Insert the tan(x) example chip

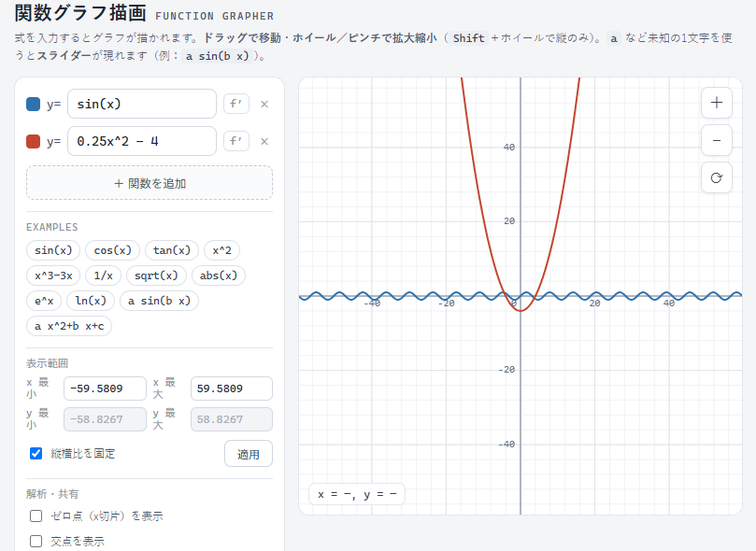172,250
